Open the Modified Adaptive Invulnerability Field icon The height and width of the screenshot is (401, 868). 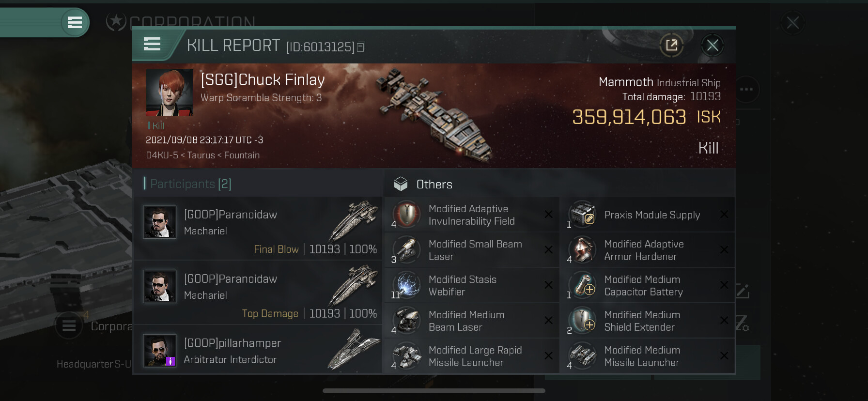click(407, 215)
